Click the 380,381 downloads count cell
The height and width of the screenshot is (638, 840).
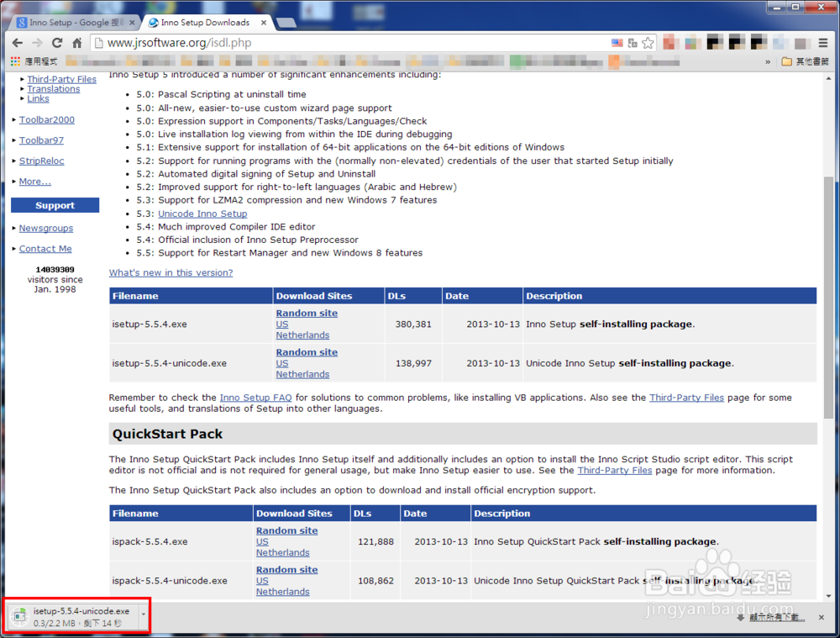coord(413,324)
